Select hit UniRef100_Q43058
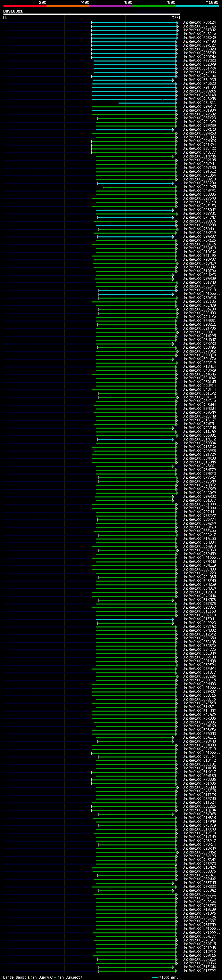This screenshot has width=222, height=980. coord(199,99)
